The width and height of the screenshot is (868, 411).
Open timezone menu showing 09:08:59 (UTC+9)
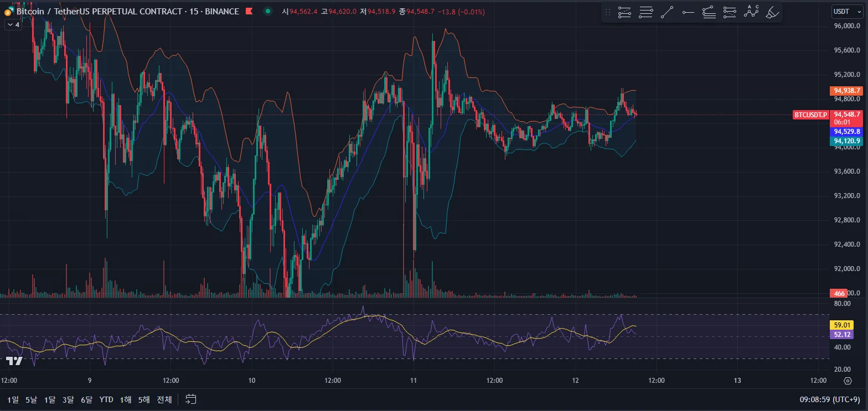[830, 399]
